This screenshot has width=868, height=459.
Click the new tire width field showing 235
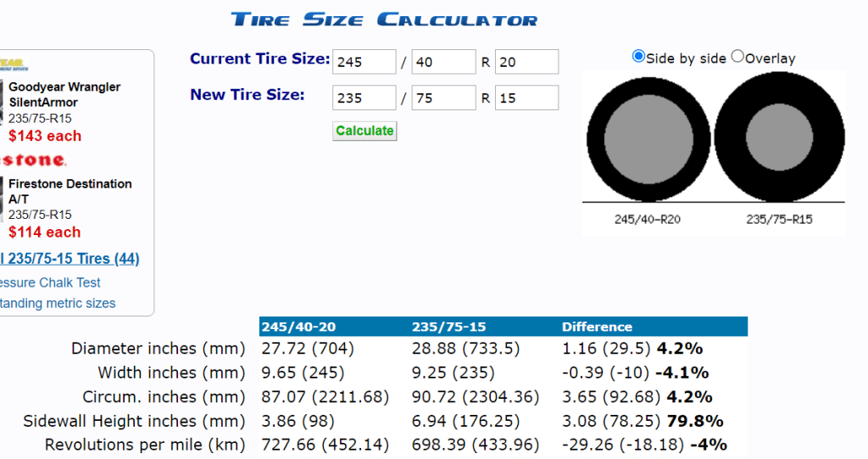click(x=364, y=98)
